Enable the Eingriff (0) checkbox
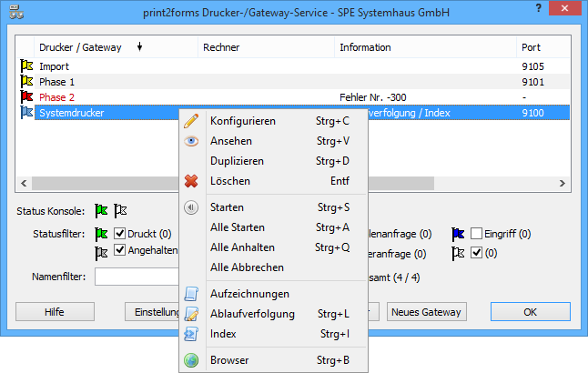This screenshot has width=588, height=373. pos(477,234)
